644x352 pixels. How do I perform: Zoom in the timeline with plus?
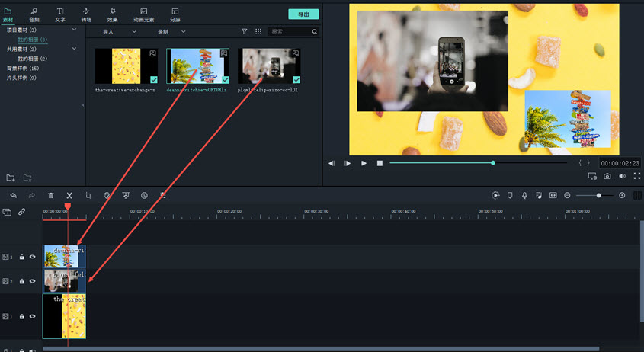(x=622, y=196)
